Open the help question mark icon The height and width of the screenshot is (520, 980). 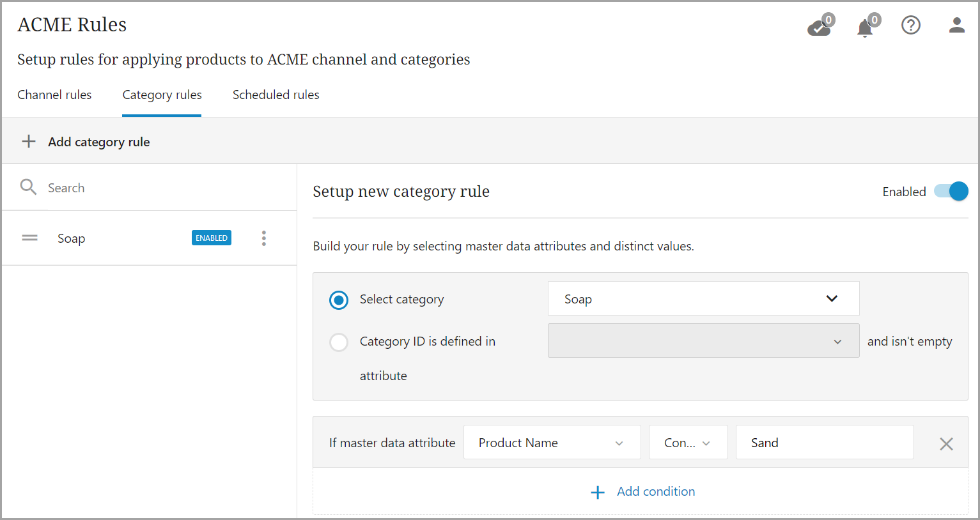(910, 26)
